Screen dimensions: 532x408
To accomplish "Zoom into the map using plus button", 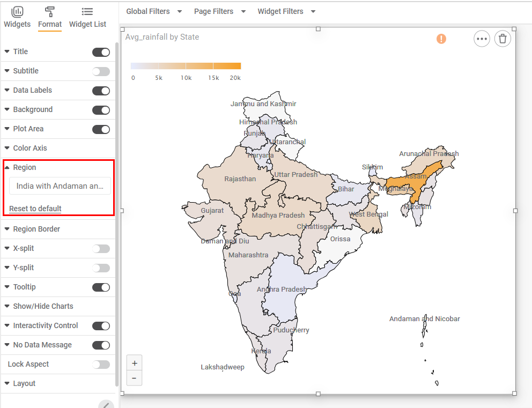I will click(x=134, y=363).
